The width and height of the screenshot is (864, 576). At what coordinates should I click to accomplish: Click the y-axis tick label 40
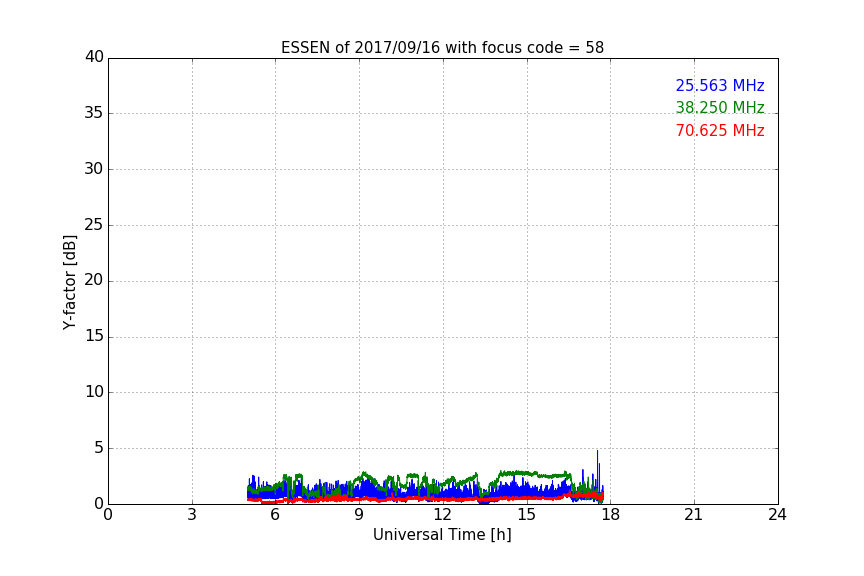click(x=94, y=57)
